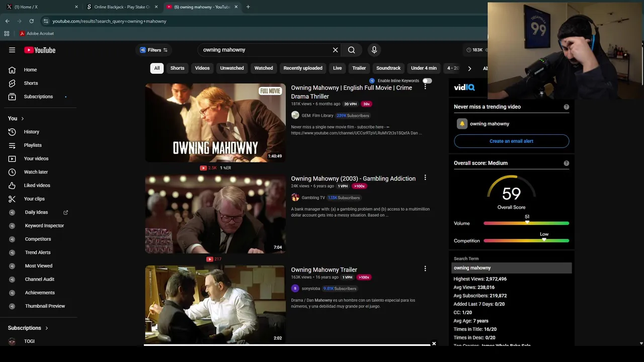This screenshot has height=362, width=644.
Task: Click the YouTube logo
Action: point(40,50)
